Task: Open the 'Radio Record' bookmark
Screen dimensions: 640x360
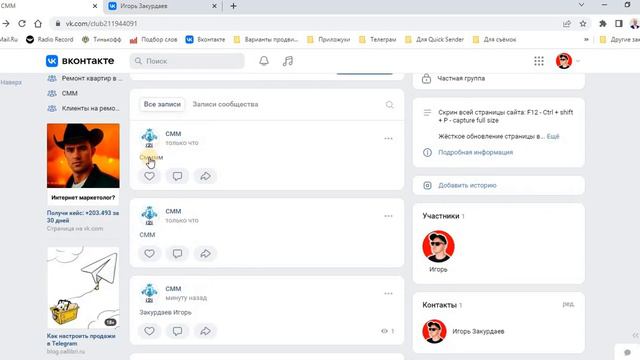Action: (x=50, y=40)
